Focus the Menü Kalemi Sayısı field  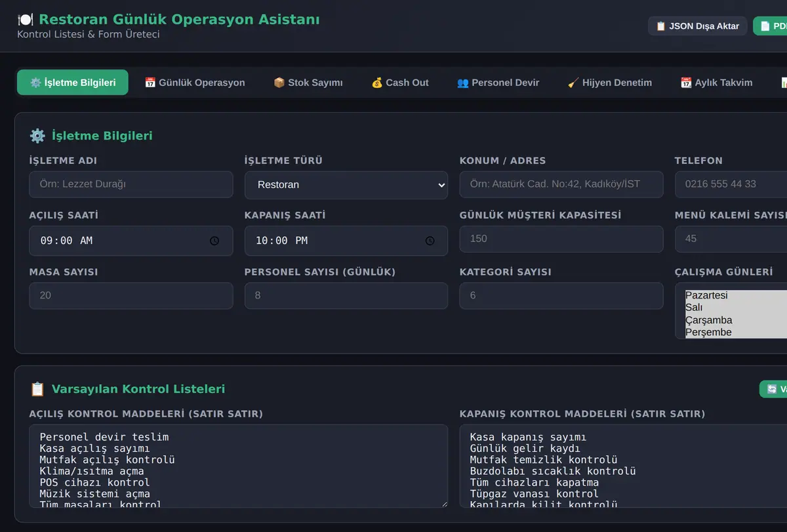(731, 239)
